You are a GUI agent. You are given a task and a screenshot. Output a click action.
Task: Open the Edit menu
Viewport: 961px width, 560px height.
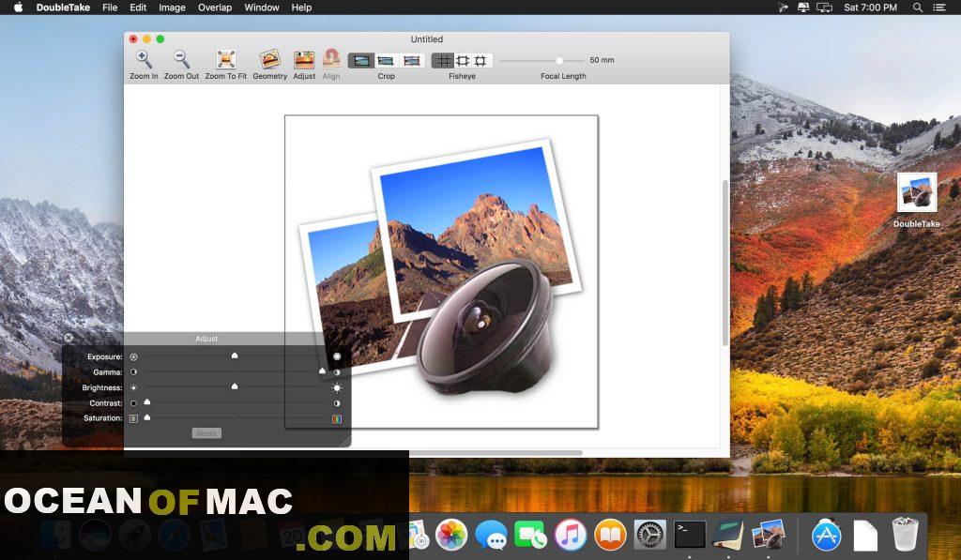click(138, 8)
